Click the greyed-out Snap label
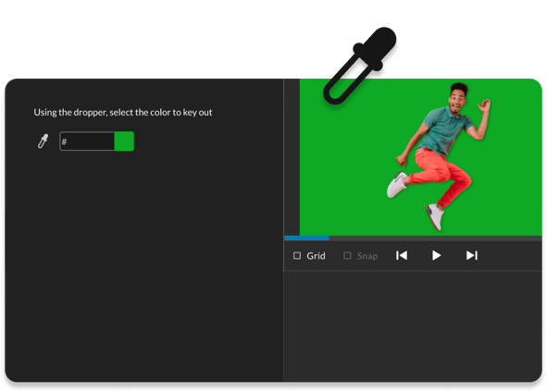Viewport: 547px width, 392px height. [x=367, y=256]
